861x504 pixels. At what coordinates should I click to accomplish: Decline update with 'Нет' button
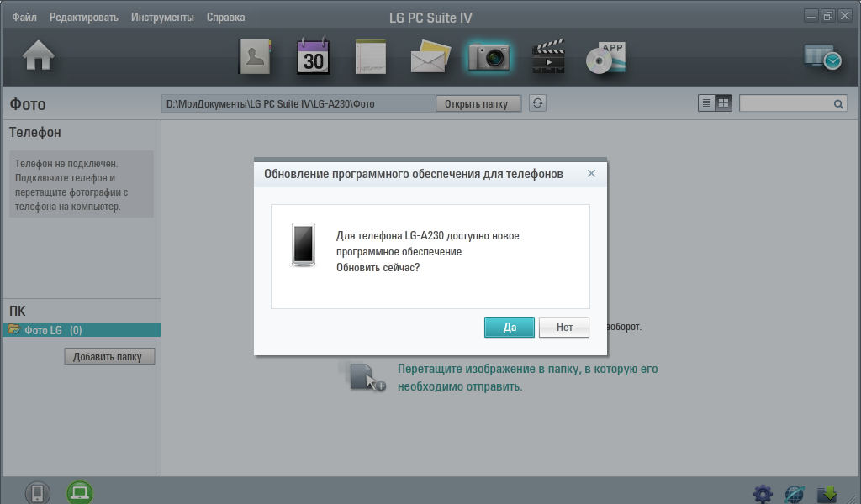[x=564, y=328]
